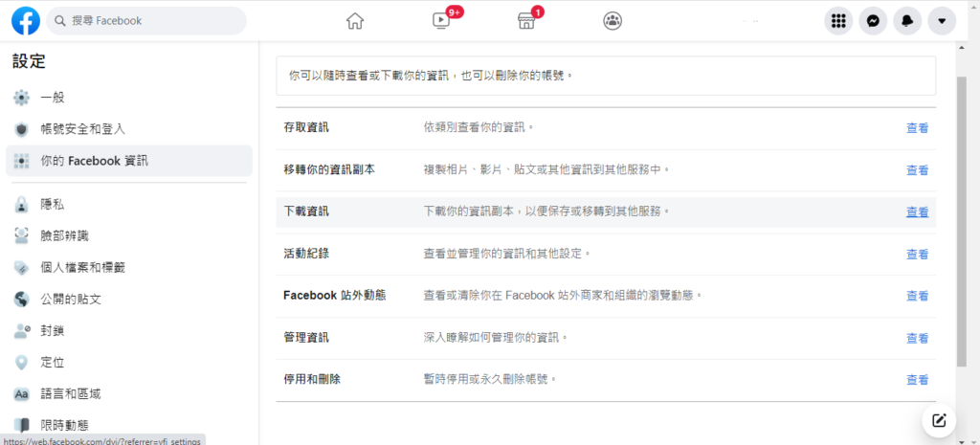Viewport: 980px width, 445px height.
Task: Focus the 搜尋 Facebook search field
Action: pos(146,21)
